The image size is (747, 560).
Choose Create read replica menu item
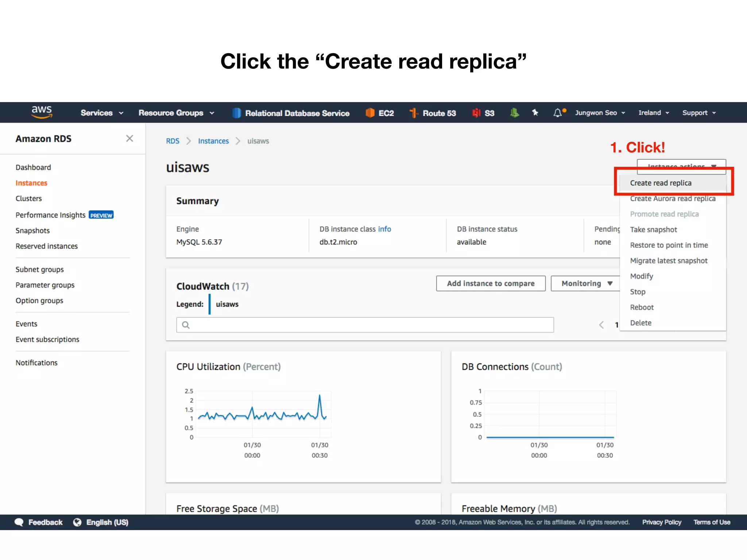point(673,183)
